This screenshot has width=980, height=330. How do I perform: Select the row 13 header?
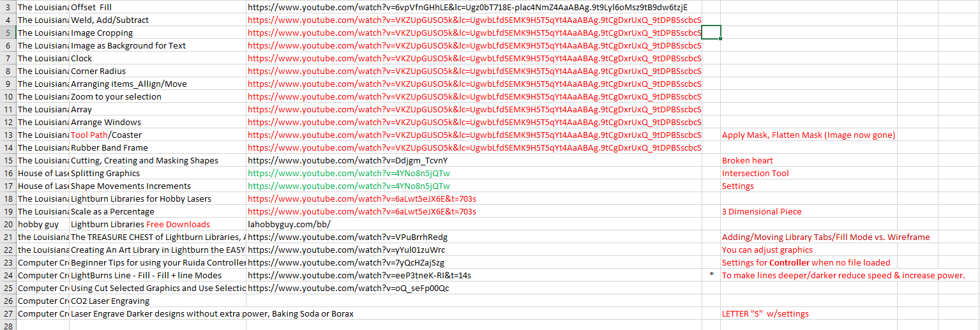coord(8,135)
